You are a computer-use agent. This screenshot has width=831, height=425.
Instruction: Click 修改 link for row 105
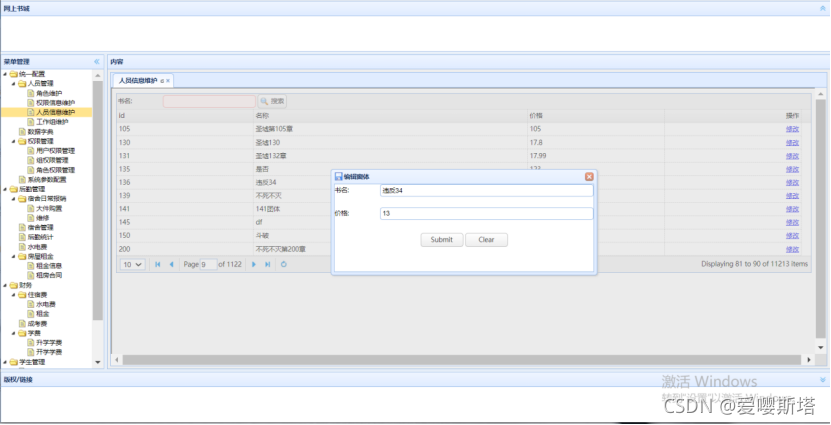(x=792, y=129)
